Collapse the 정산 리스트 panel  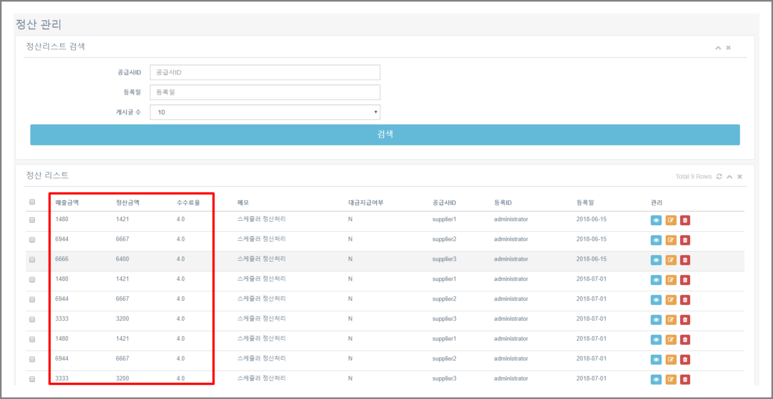[x=729, y=177]
